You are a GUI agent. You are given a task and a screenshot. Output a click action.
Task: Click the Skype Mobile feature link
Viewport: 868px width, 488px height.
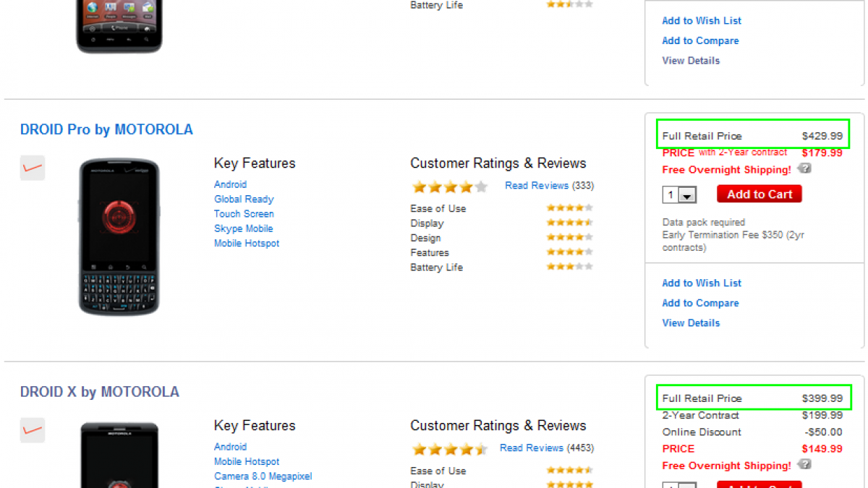tap(243, 228)
